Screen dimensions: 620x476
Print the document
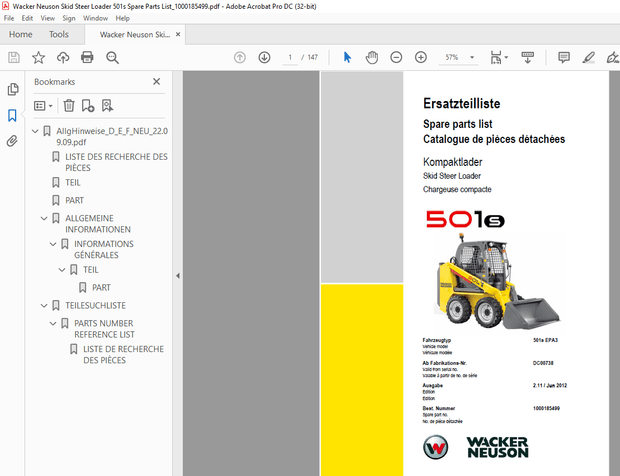[87, 58]
